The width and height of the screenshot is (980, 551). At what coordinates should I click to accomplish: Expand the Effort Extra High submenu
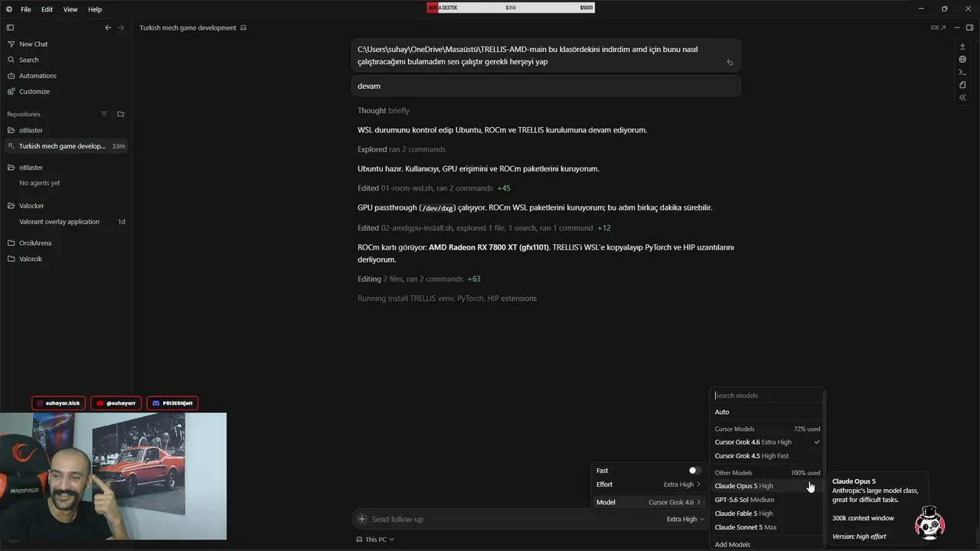pyautogui.click(x=648, y=484)
